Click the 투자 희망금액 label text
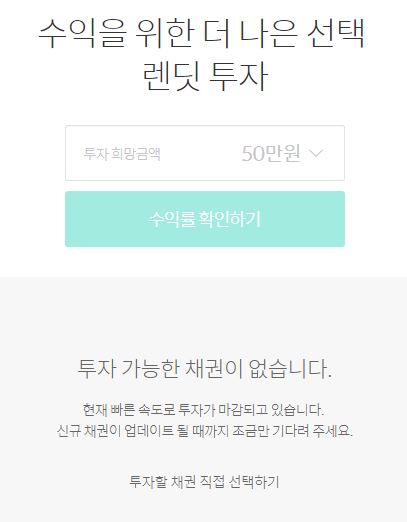 [x=122, y=154]
